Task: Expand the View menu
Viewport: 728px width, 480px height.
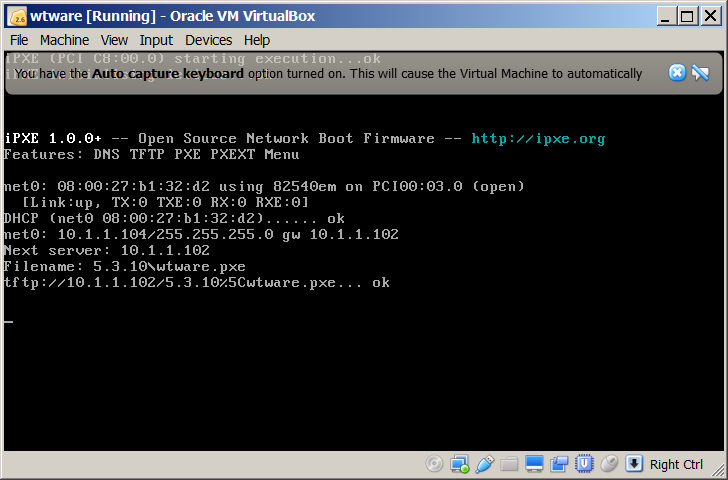Action: (x=114, y=40)
